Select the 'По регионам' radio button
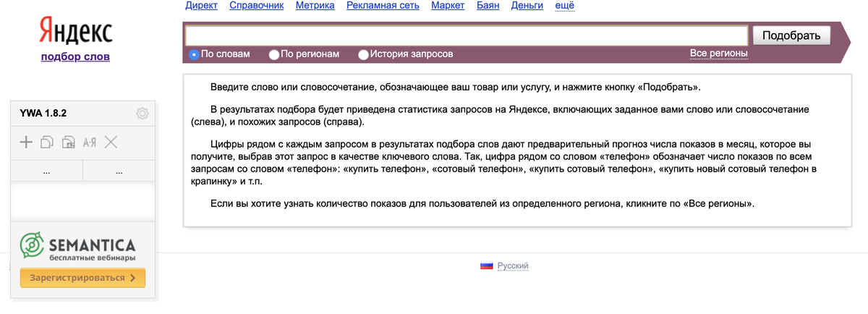 tap(274, 54)
